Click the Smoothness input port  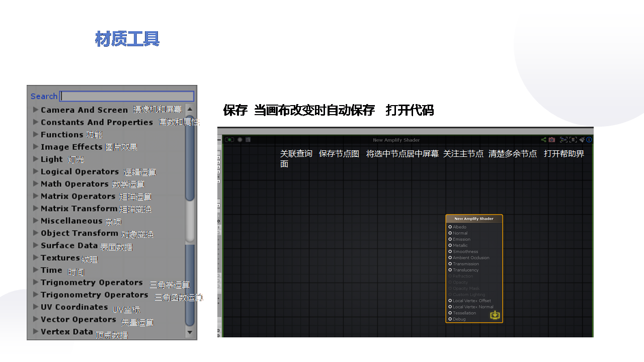click(450, 251)
